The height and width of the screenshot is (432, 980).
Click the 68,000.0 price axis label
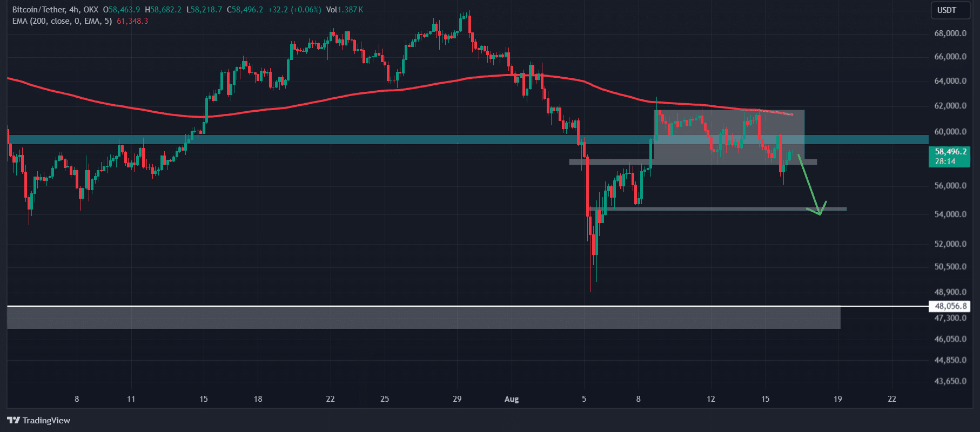click(950, 33)
